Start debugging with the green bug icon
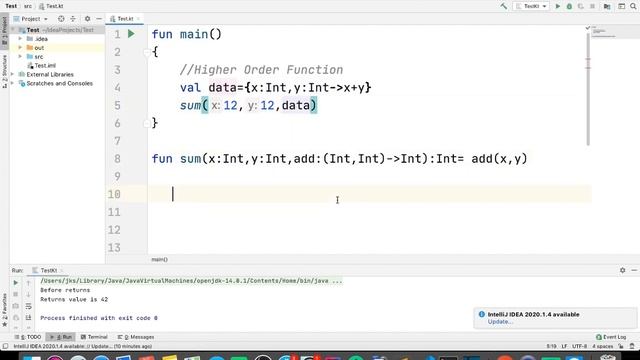Screen dimensions: 640x360 pos(569,6)
